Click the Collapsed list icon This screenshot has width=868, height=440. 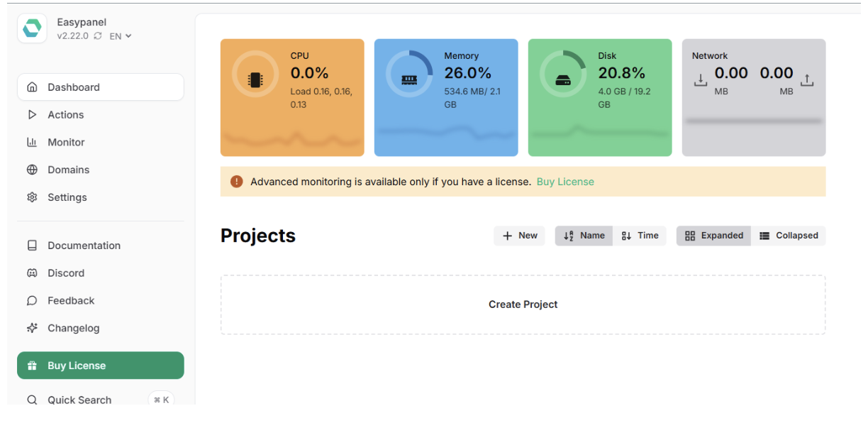point(764,236)
